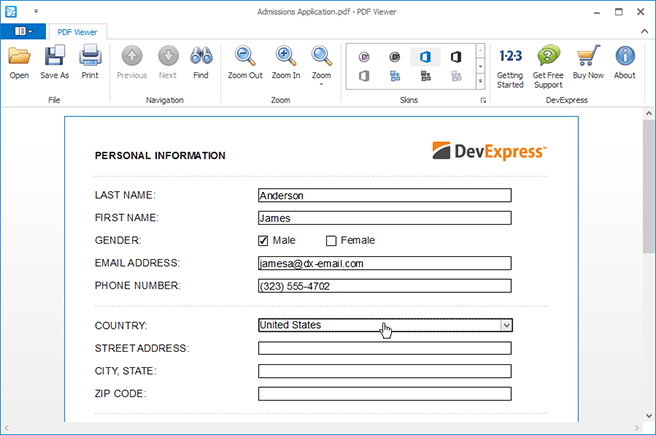Click the empty Street Address field

tap(384, 348)
